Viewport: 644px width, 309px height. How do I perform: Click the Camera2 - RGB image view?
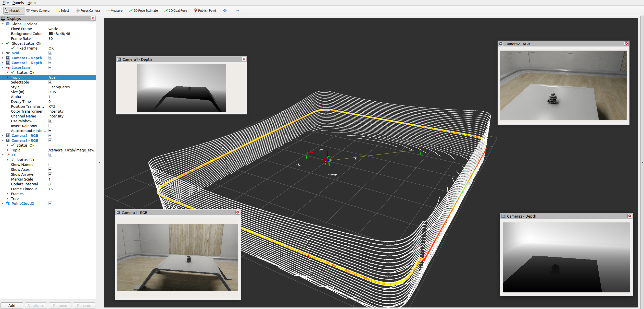(x=563, y=85)
